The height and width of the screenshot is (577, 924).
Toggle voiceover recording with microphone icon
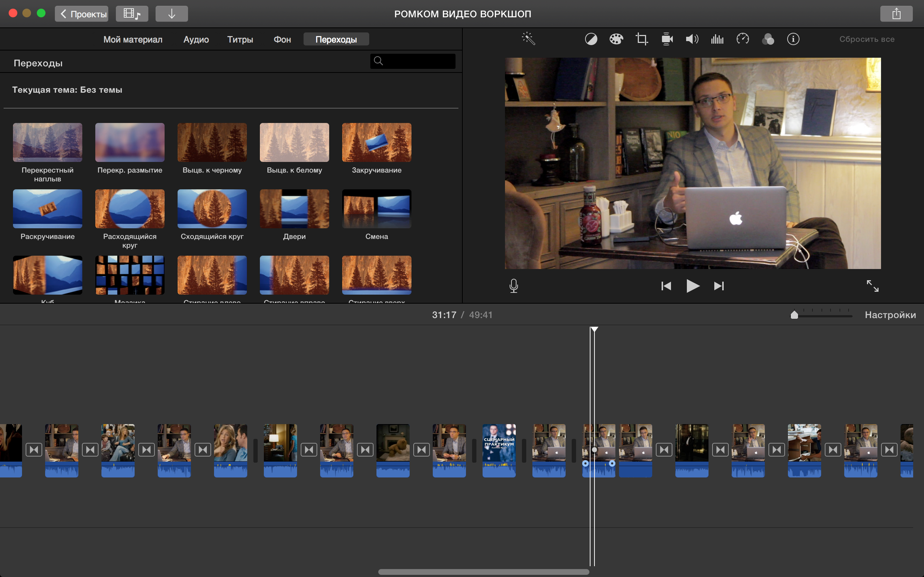[514, 286]
